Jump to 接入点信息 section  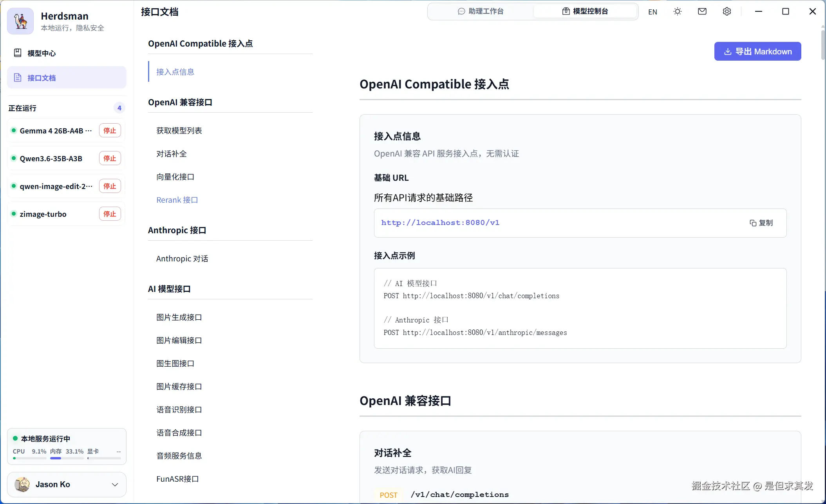tap(175, 72)
